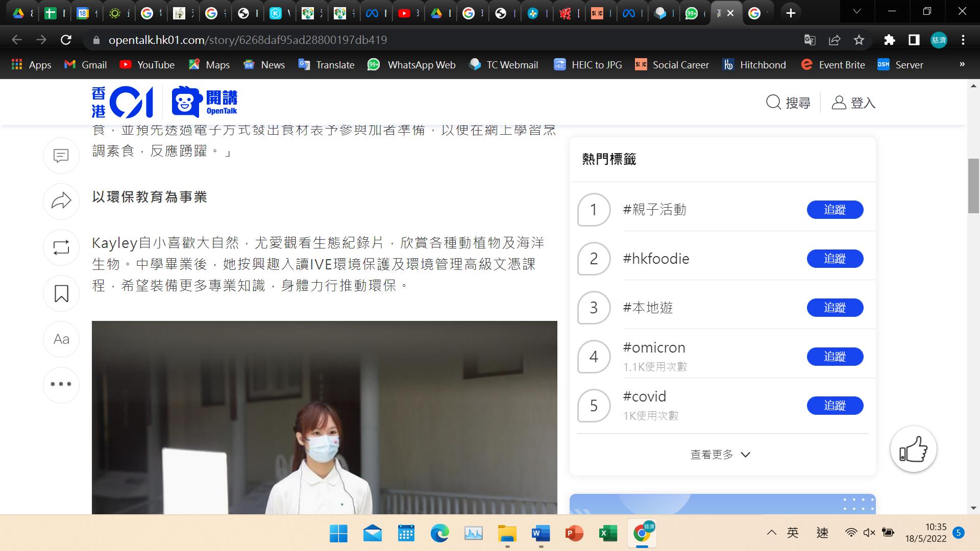The image size is (980, 551).
Task: Open the three-dot more options button
Action: (x=61, y=384)
